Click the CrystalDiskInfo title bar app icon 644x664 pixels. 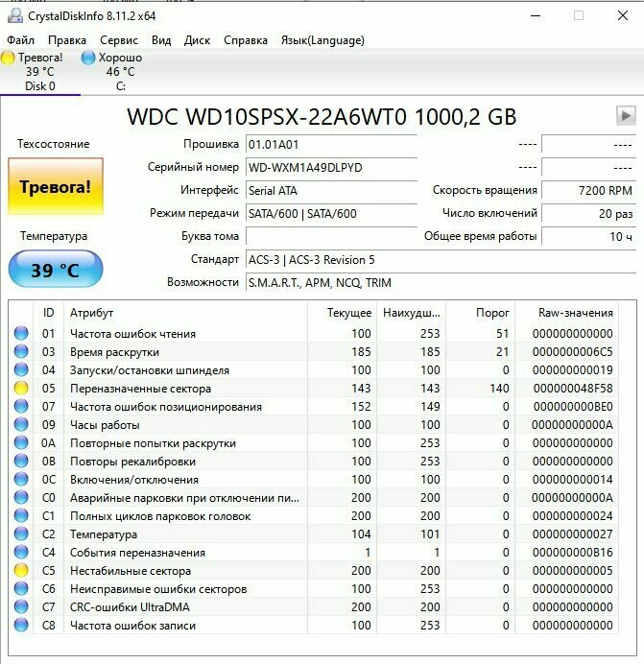click(15, 15)
